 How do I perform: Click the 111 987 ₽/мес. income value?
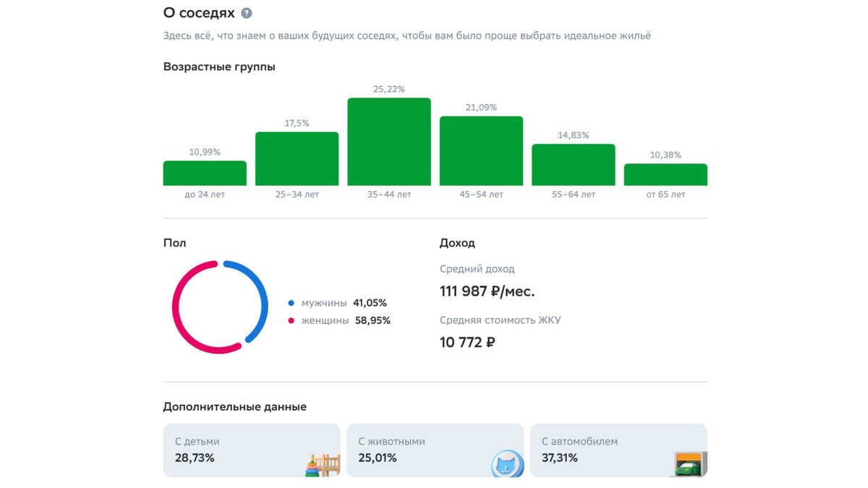pos(488,291)
